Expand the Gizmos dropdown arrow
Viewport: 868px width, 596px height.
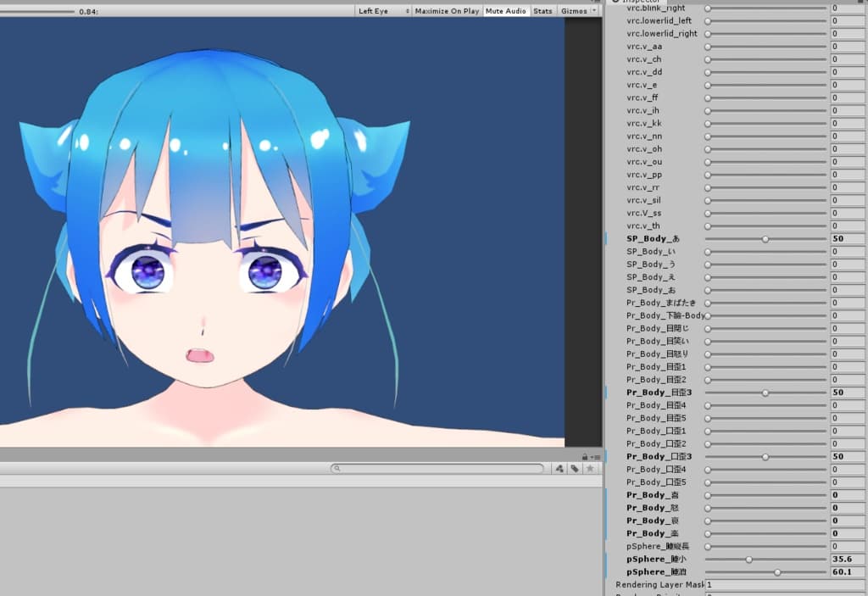coord(593,11)
